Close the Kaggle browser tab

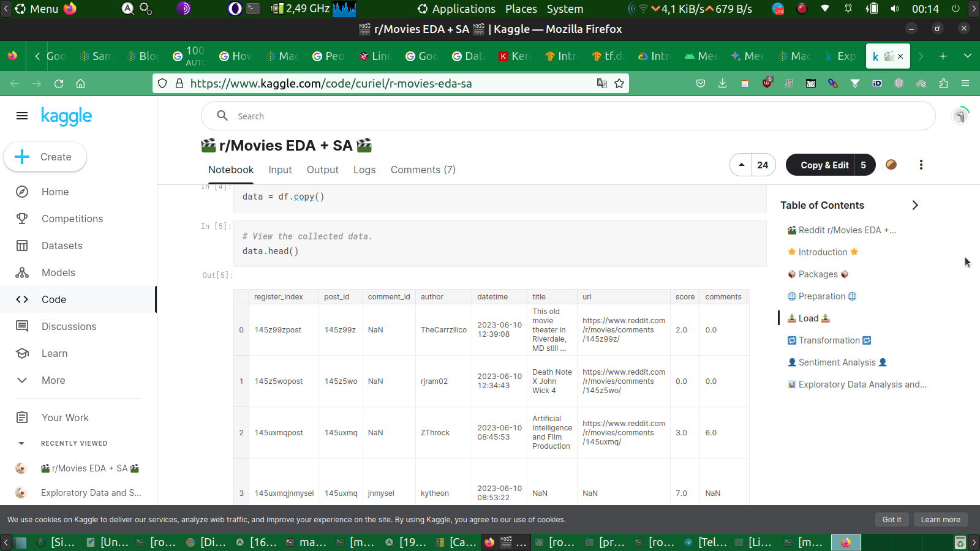[900, 56]
